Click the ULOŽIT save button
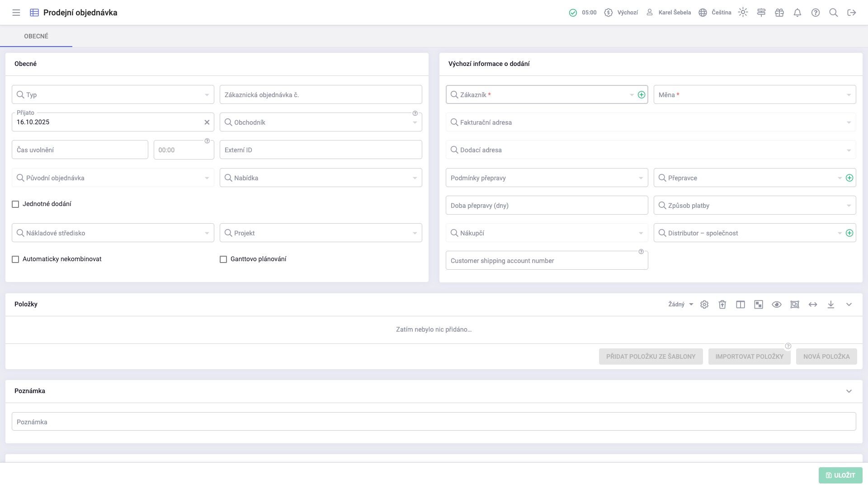 (840, 475)
